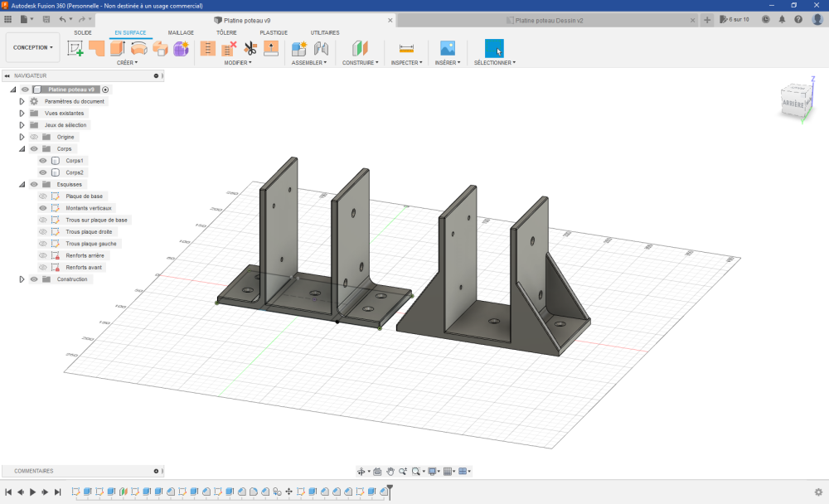The image size is (829, 504).
Task: Open the Measure tool under Inspecter
Action: click(406, 48)
